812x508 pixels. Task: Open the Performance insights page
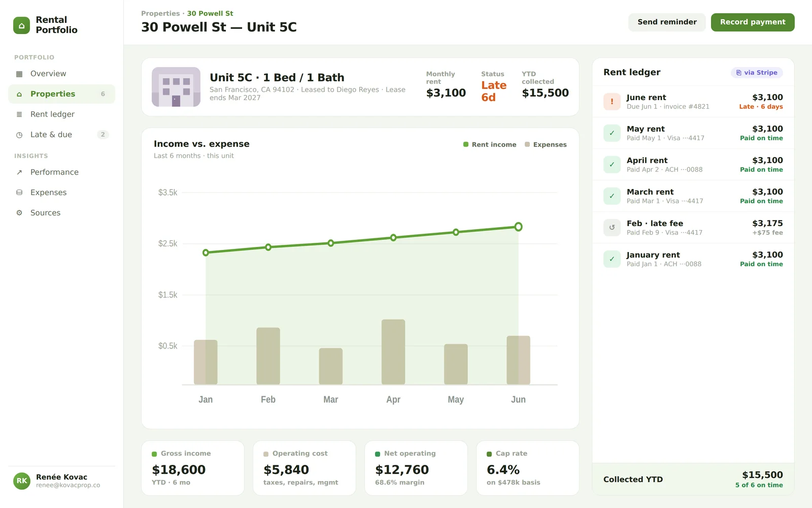61,172
